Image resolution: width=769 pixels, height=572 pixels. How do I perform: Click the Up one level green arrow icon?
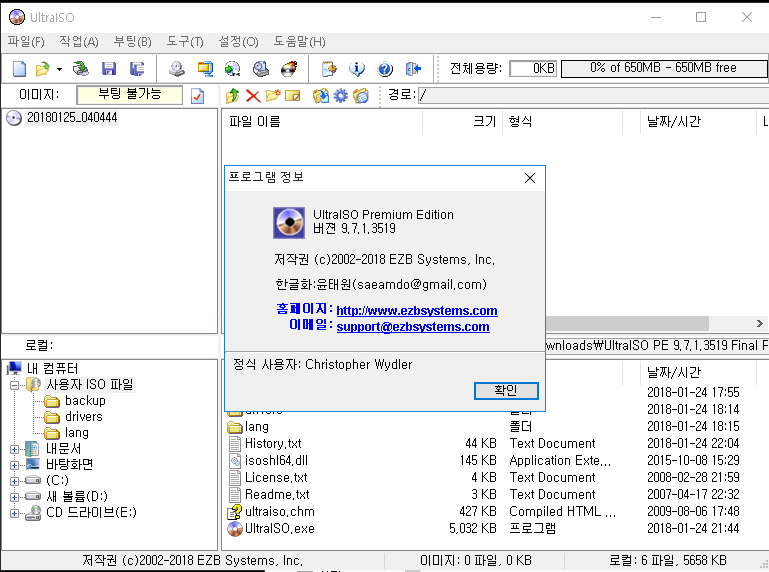coord(232,96)
